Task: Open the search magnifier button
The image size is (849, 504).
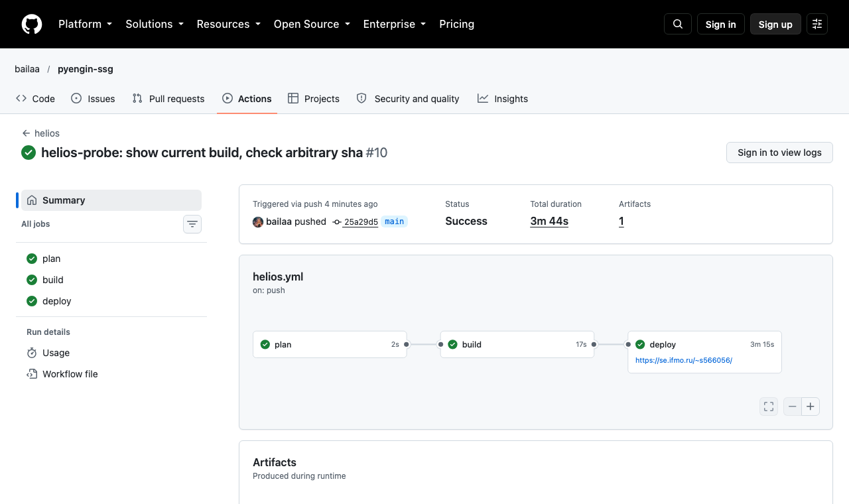Action: pyautogui.click(x=678, y=24)
